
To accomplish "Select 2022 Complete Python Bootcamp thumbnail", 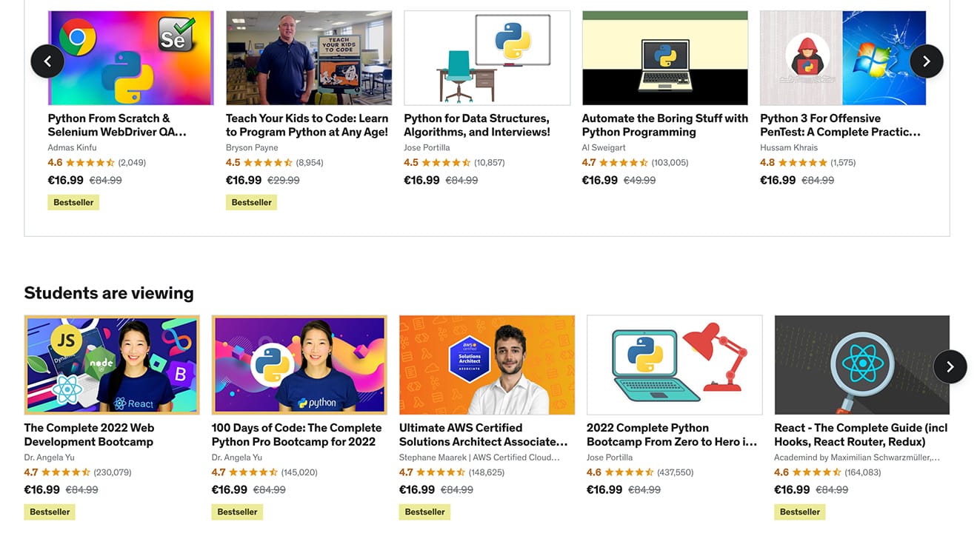I will 675,365.
